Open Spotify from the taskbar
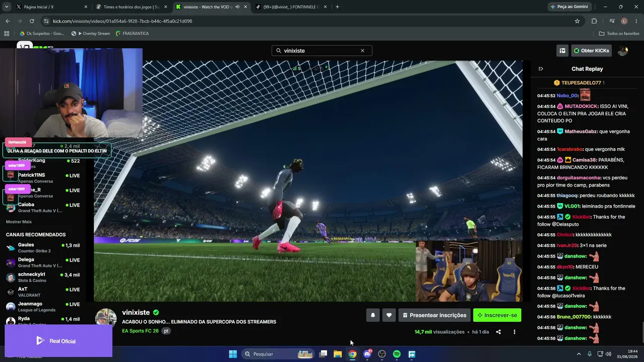The height and width of the screenshot is (362, 644). tap(396, 354)
